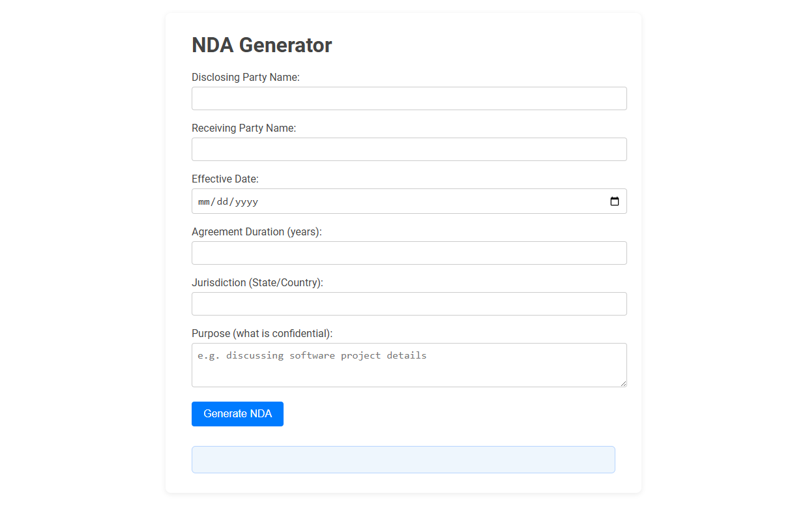Focus the Agreement Duration years field

click(x=409, y=252)
